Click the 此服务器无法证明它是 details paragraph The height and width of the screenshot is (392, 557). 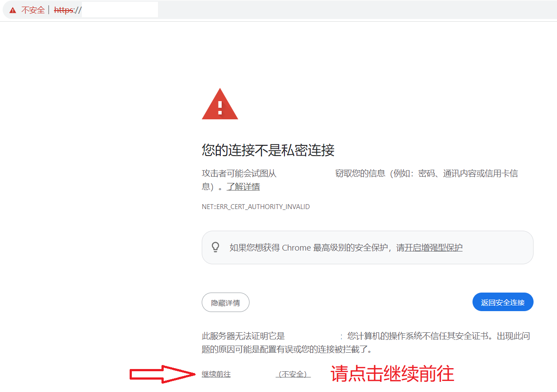243,336
